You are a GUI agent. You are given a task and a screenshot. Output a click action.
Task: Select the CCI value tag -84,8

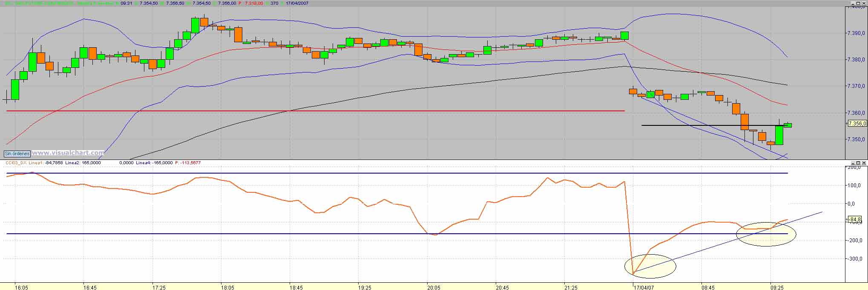pos(855,220)
